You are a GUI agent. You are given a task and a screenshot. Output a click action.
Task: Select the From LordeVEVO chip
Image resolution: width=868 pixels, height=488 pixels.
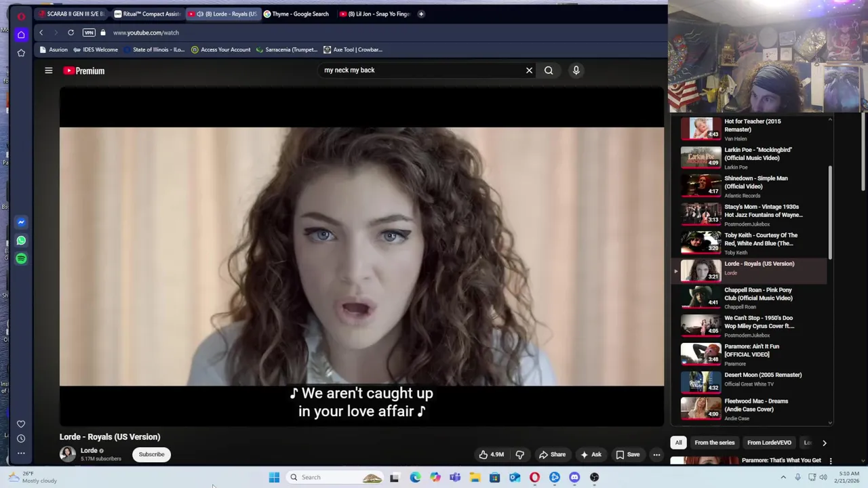tap(769, 443)
